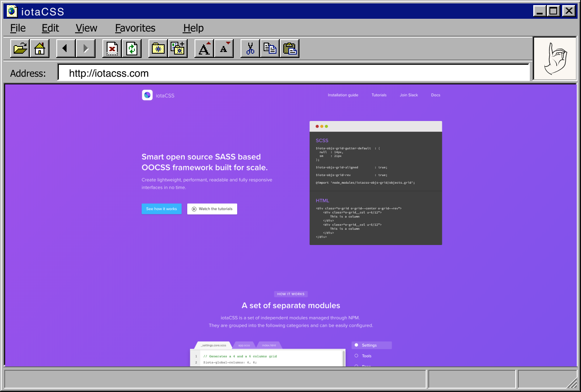This screenshot has height=392, width=581.
Task: Refresh the page with green arrows icon
Action: click(132, 49)
